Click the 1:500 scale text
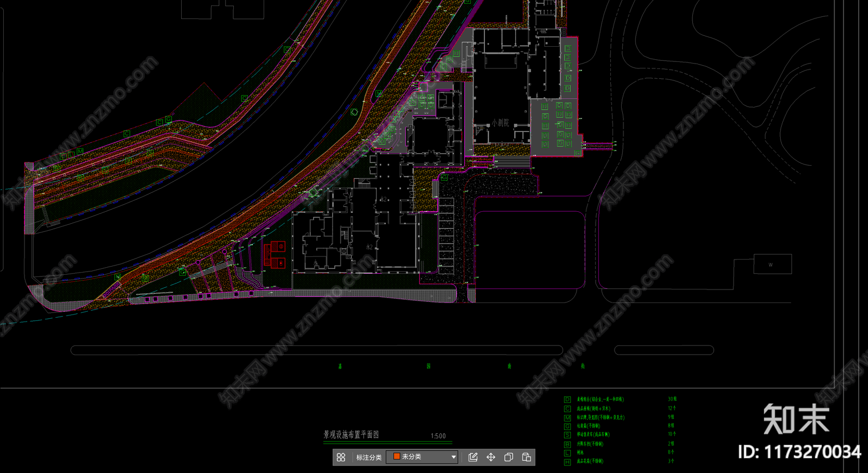Image resolution: width=868 pixels, height=473 pixels. click(438, 436)
